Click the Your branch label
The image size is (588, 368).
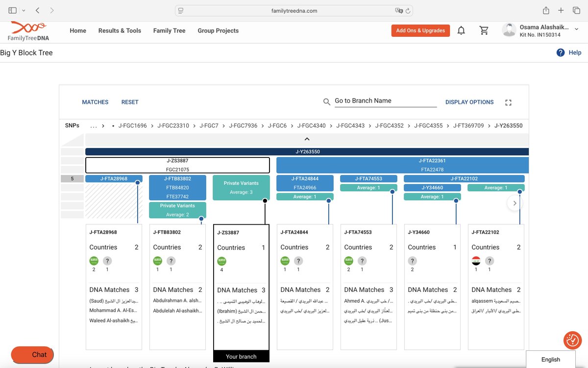pyautogui.click(x=241, y=357)
